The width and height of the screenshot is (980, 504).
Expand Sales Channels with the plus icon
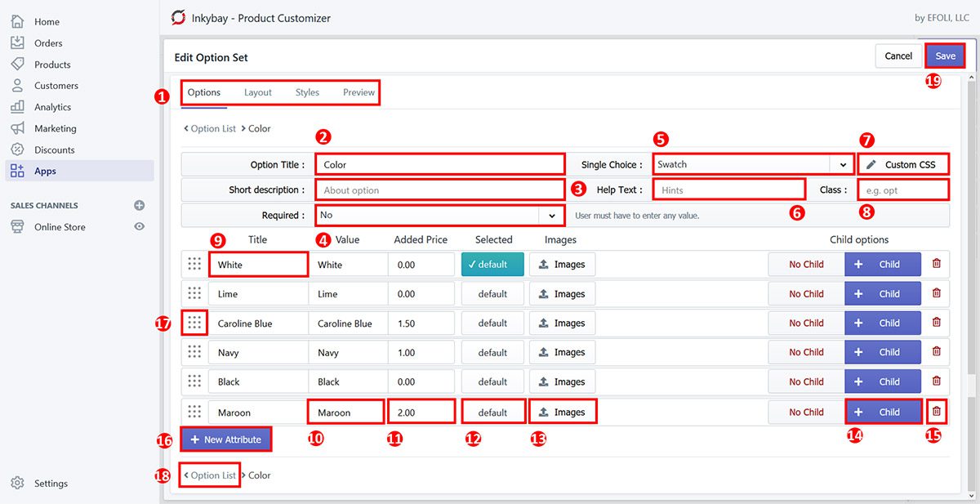click(x=139, y=205)
